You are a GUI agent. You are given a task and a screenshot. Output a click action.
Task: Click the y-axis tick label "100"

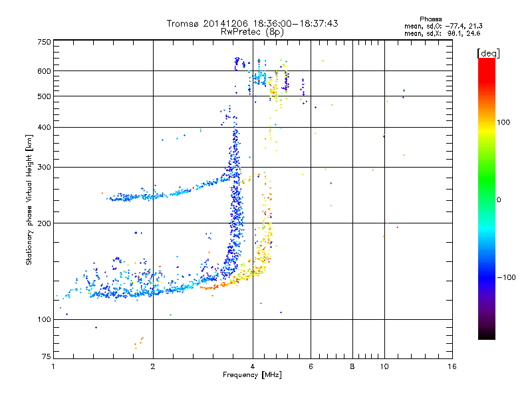pos(44,319)
